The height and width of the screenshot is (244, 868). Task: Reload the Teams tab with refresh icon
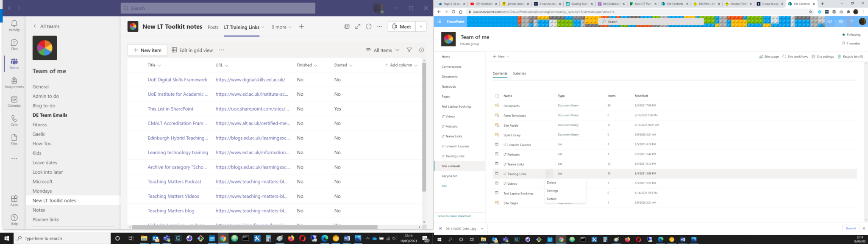(369, 26)
